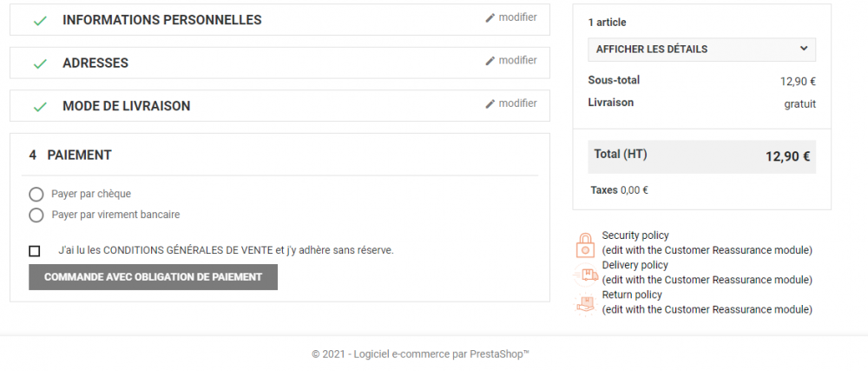Screen dimensions: 868x371
Task: Click the pencil icon beside Adresses
Action: tap(490, 61)
